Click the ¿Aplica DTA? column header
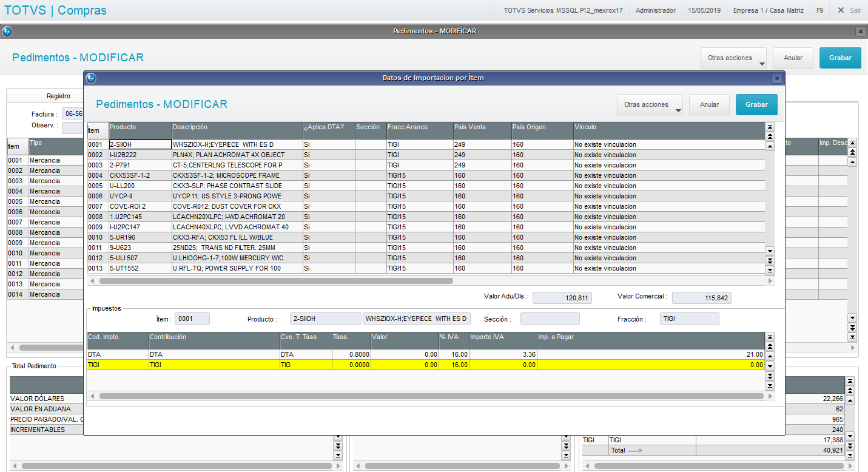The width and height of the screenshot is (868, 472). pos(328,130)
